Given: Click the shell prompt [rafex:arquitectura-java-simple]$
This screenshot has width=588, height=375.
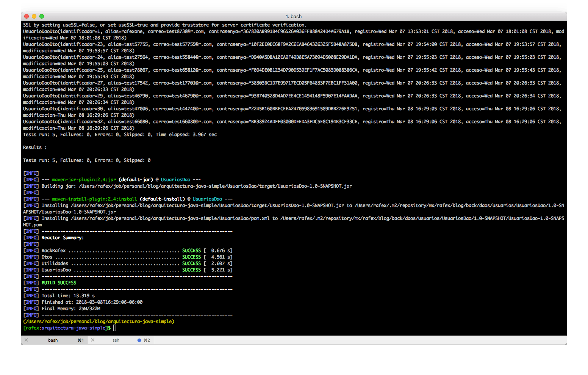Looking at the screenshot, I should coord(67,328).
